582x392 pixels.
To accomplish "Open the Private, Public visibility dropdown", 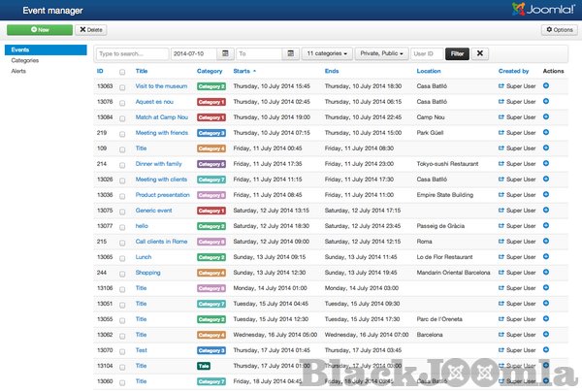I will pyautogui.click(x=382, y=54).
